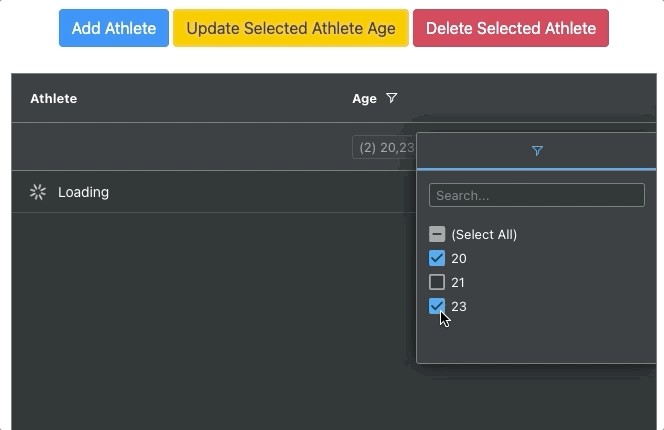Sort by the Athlete column header

(x=54, y=98)
